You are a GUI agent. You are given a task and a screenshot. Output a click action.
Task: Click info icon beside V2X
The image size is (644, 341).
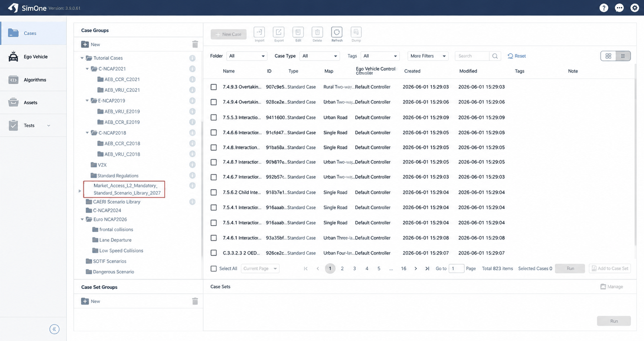192,165
